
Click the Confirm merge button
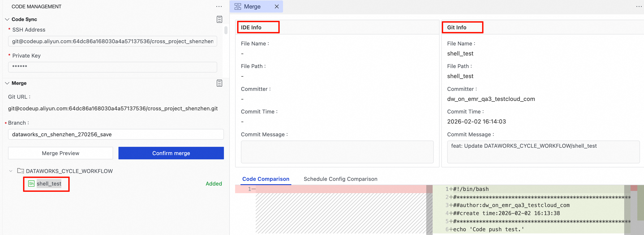(x=171, y=153)
